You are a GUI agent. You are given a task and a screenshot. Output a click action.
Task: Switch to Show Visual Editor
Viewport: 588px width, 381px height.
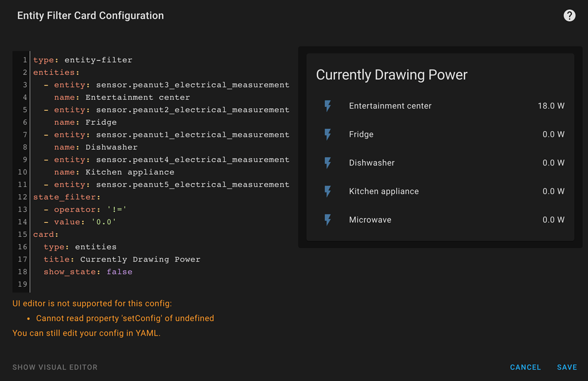55,367
